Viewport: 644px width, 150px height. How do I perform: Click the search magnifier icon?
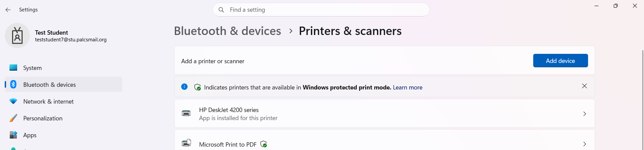pyautogui.click(x=221, y=10)
